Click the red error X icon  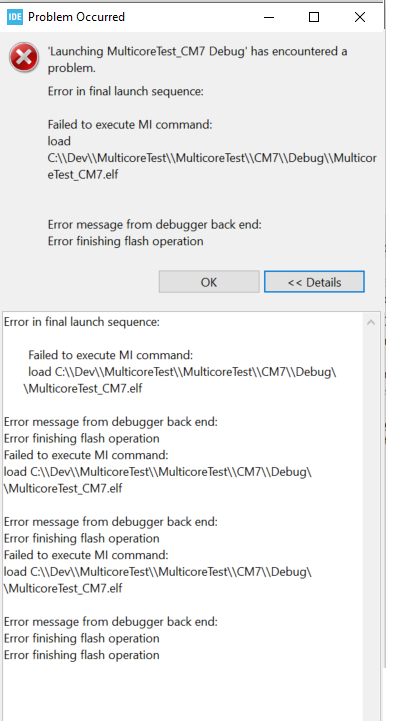click(24, 57)
